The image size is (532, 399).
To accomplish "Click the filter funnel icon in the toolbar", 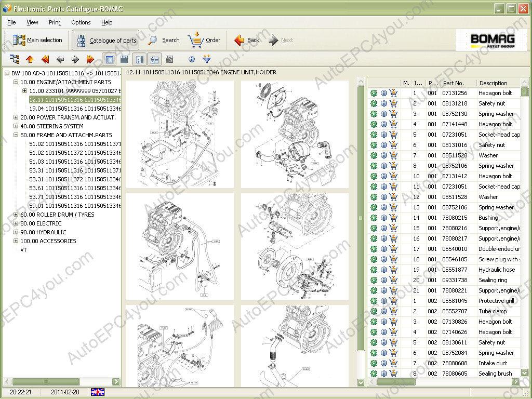I will click(x=207, y=59).
